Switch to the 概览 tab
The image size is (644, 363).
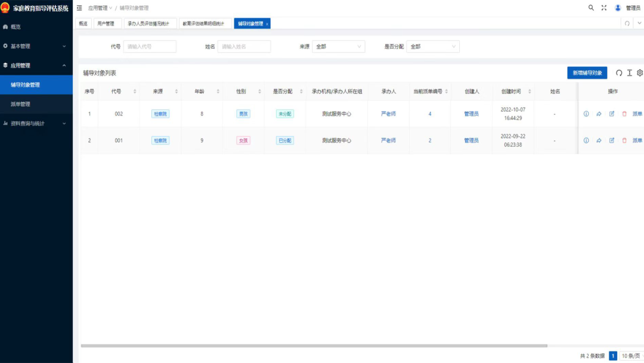(x=83, y=23)
